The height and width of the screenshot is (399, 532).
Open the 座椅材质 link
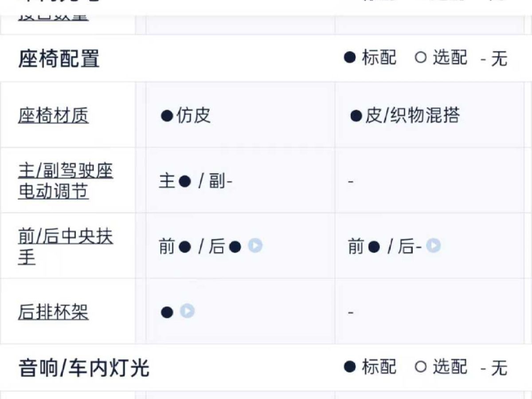click(53, 116)
